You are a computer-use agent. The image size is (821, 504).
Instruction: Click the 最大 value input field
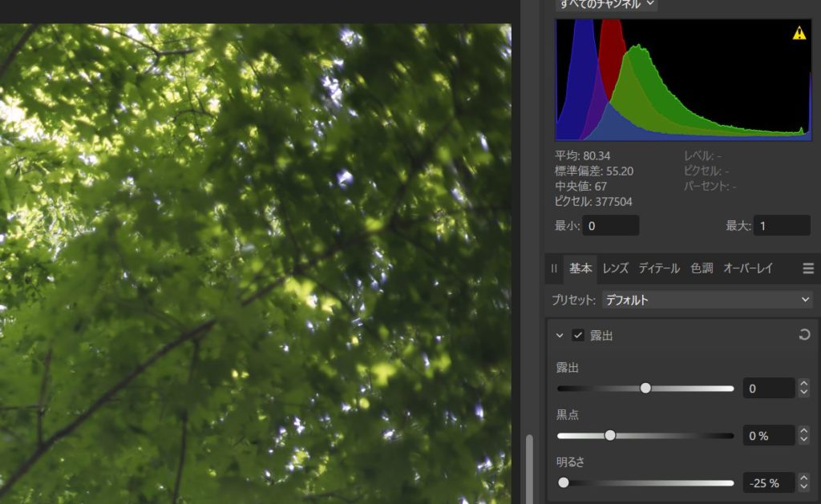[x=782, y=226]
